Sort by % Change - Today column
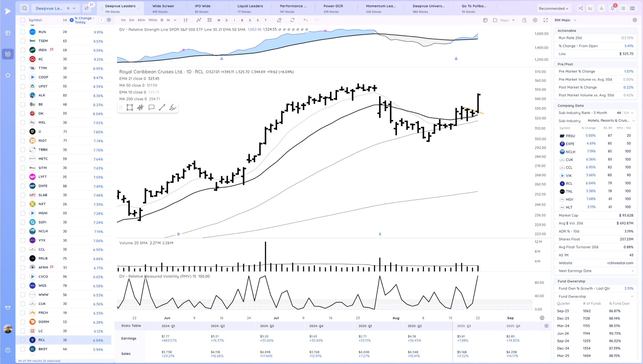 tap(84, 20)
